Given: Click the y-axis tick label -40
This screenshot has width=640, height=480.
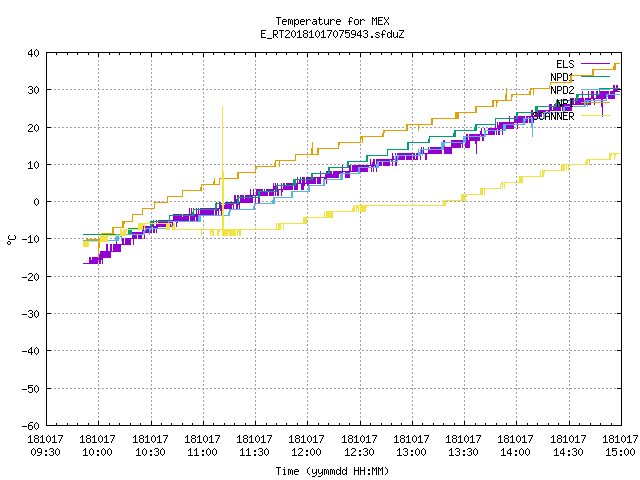Looking at the screenshot, I should tap(31, 351).
